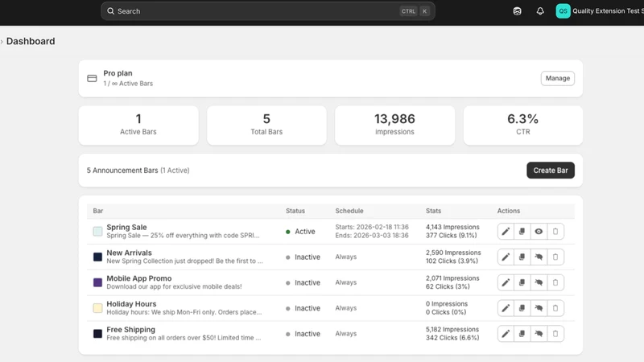Open the Spring Sale bar name

(126, 227)
